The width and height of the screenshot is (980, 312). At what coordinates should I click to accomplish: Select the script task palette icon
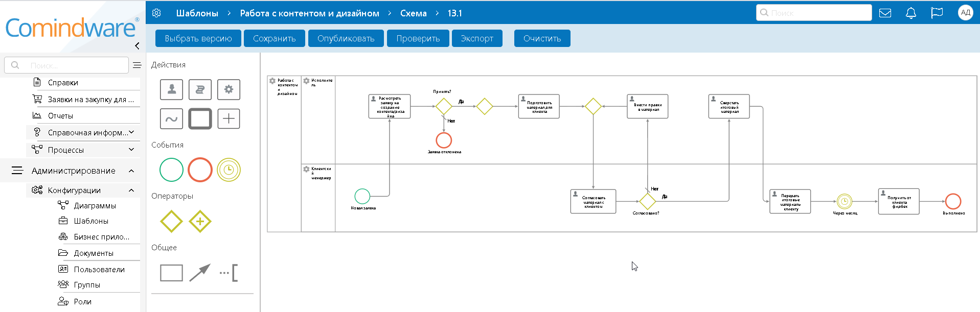pyautogui.click(x=200, y=90)
